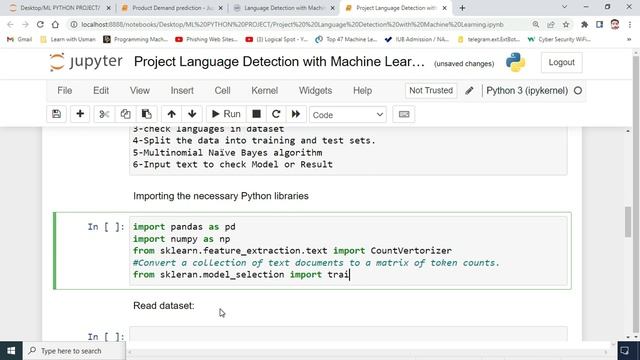
Task: Open the Widgets menu
Action: 315,91
